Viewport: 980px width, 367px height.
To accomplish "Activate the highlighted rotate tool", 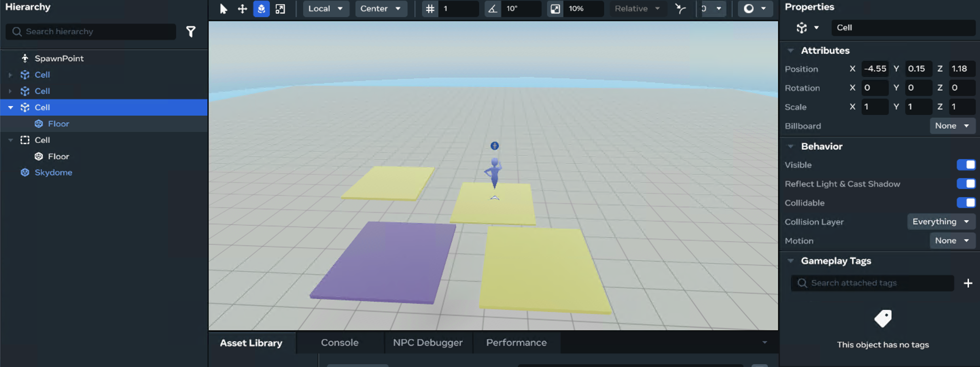I will pyautogui.click(x=261, y=9).
